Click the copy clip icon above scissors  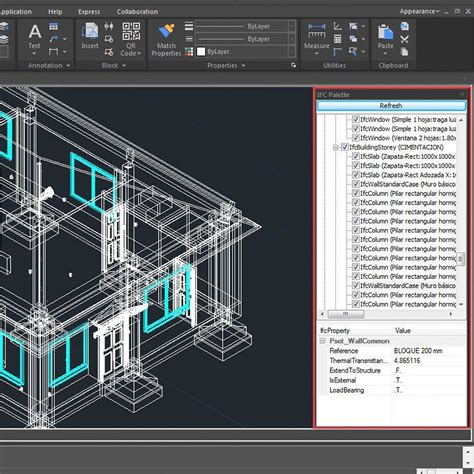coord(404,26)
